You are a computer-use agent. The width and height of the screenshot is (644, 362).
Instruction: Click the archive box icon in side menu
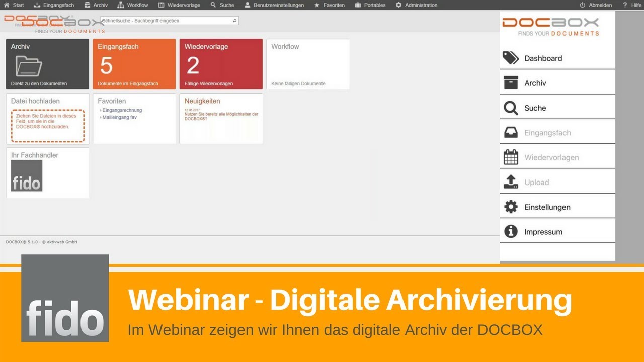[x=511, y=83]
